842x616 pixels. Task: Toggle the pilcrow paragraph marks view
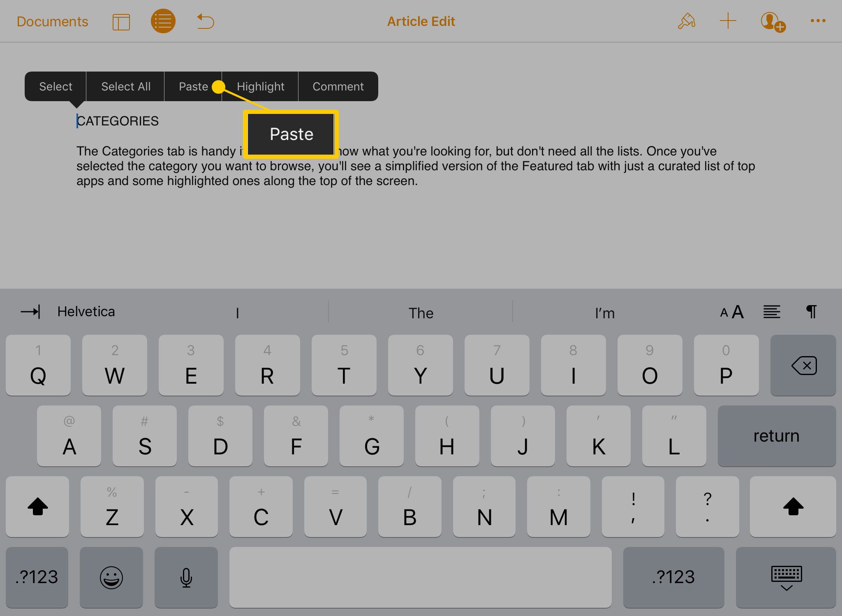tap(812, 311)
